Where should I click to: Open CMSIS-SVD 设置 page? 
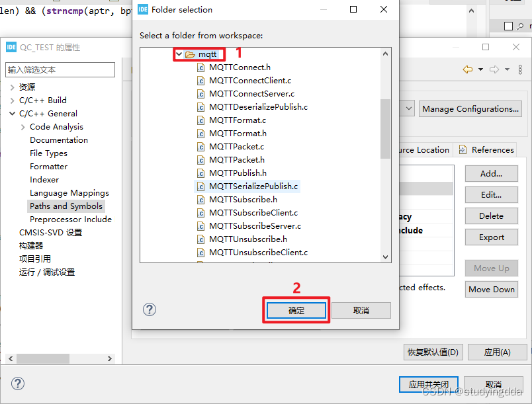tap(50, 233)
